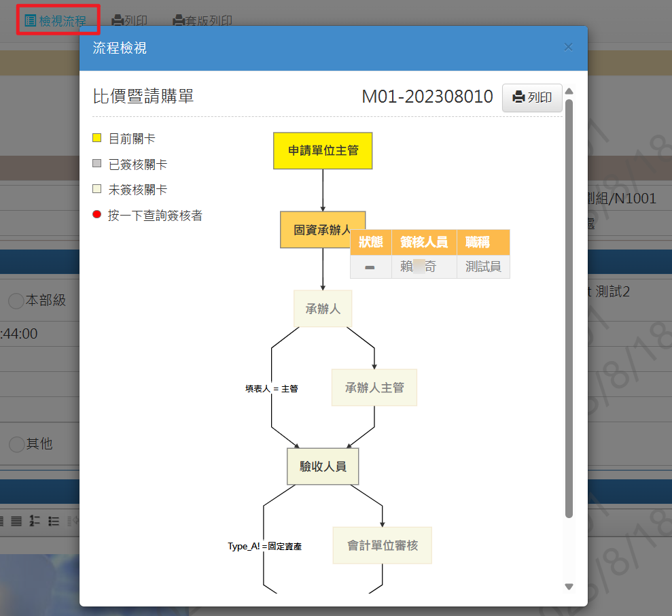
Task: Click the 申請單位主管 flow node
Action: [323, 151]
